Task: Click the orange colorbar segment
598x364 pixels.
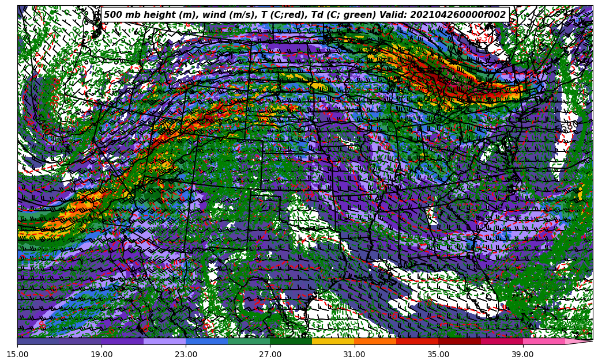Action: click(375, 341)
